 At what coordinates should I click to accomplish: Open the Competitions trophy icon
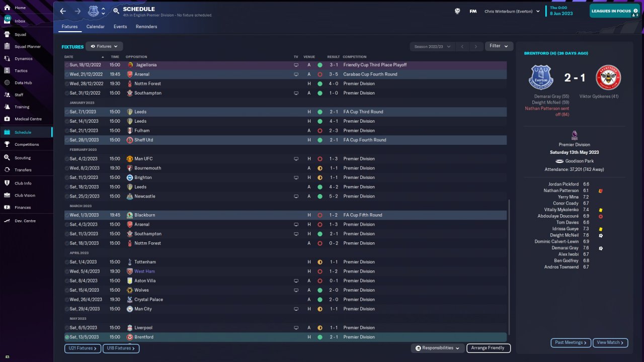point(7,144)
